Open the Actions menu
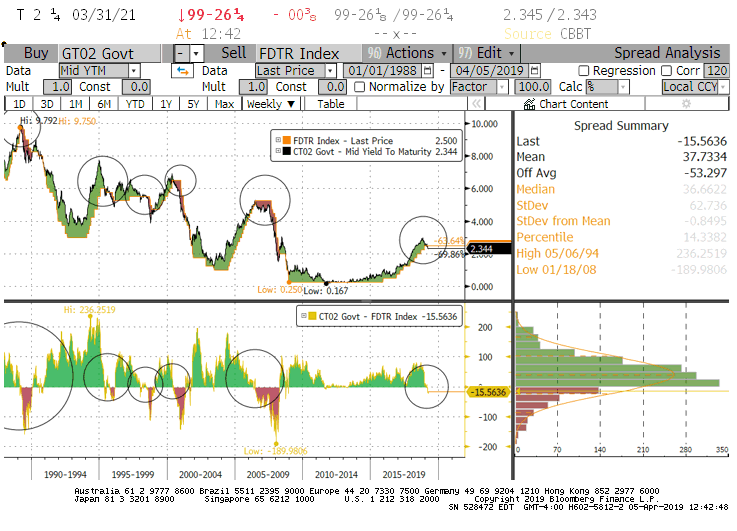This screenshot has height=531, width=737. tap(410, 53)
